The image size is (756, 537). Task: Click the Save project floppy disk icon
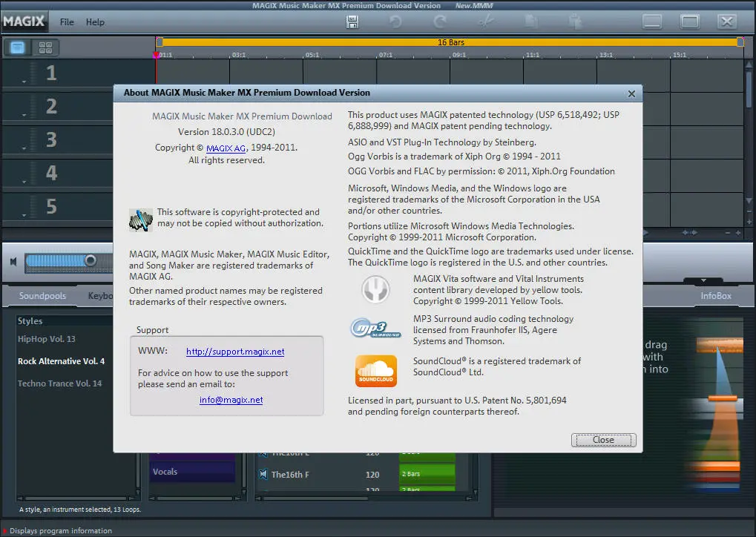click(352, 22)
